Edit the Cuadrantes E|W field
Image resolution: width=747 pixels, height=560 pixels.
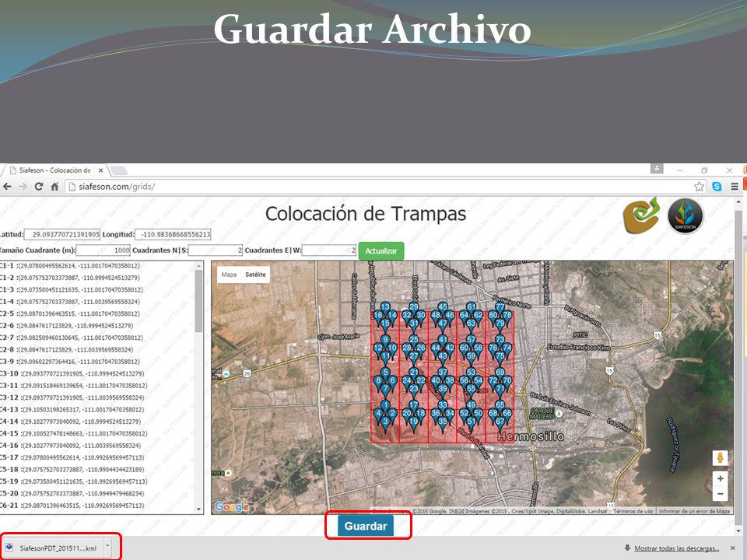328,250
